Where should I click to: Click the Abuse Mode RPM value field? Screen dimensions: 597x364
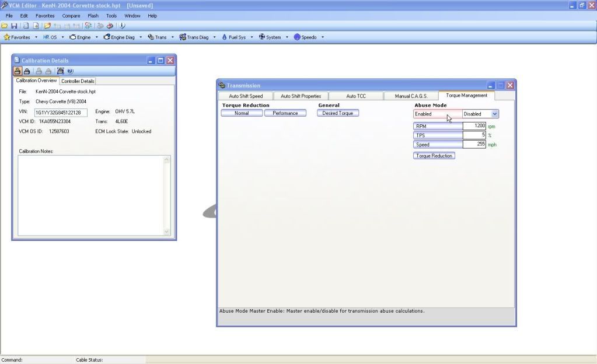(474, 126)
